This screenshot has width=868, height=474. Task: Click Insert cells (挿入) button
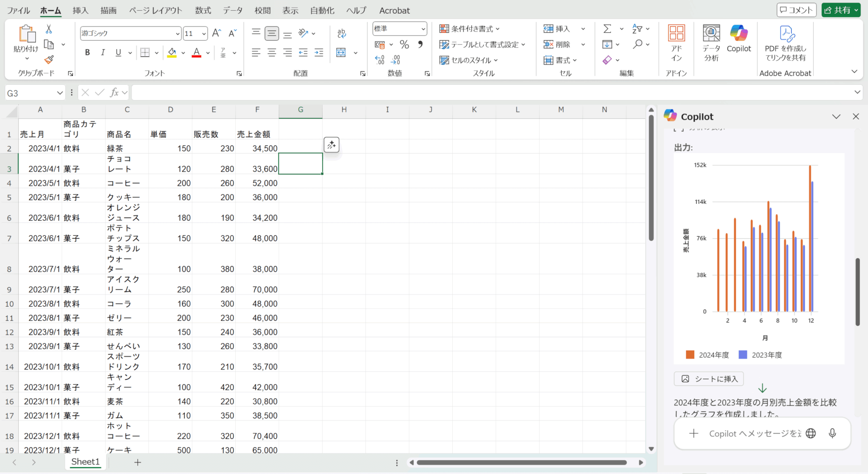point(558,28)
